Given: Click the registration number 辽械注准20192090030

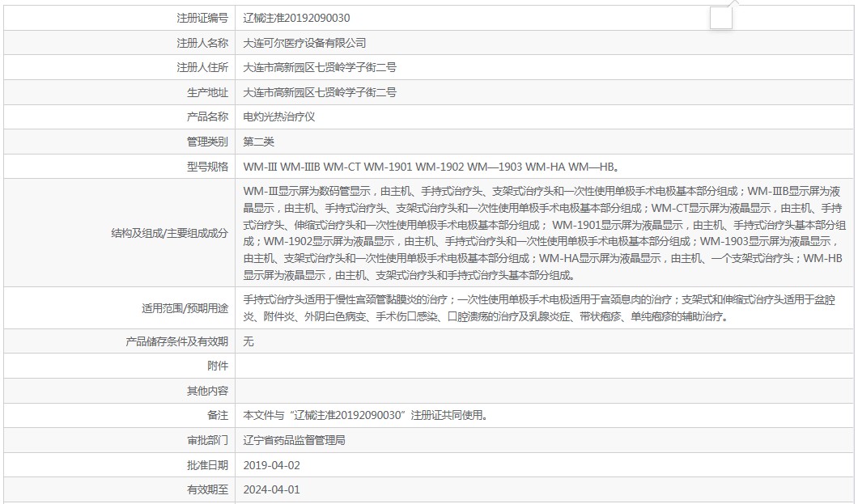Looking at the screenshot, I should [296, 18].
